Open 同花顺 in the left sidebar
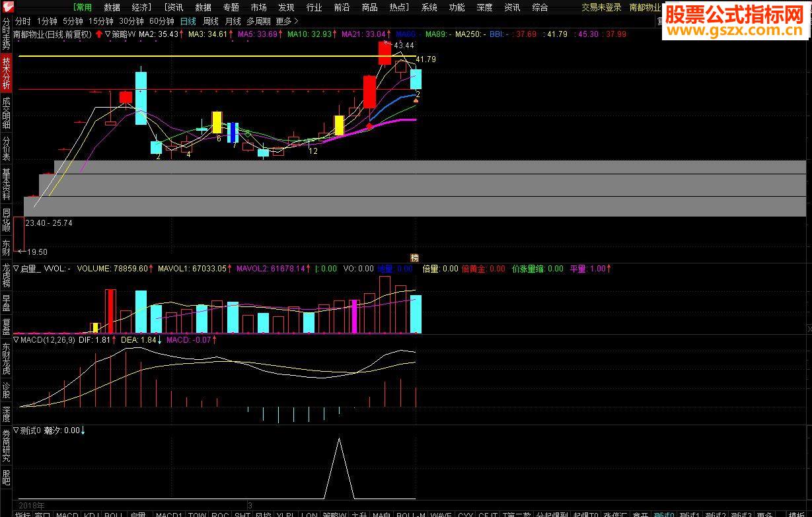Screen dimensions: 812x517 pos(6,220)
